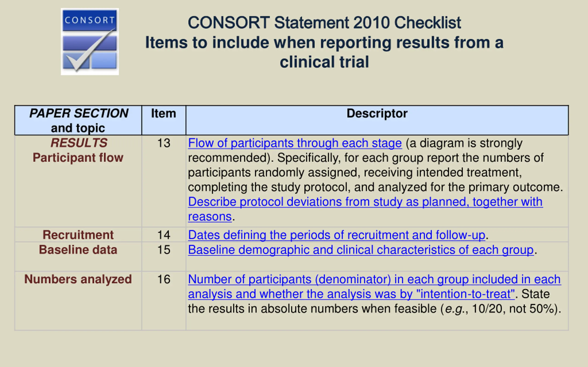Follow the 'intention-to-treat' analysis link line

click(x=351, y=294)
